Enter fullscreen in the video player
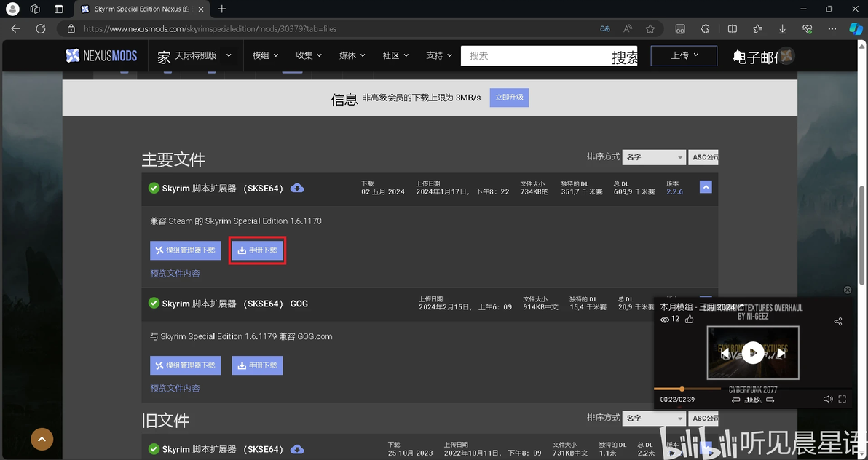Screen dimensions: 868x460 coord(843,399)
